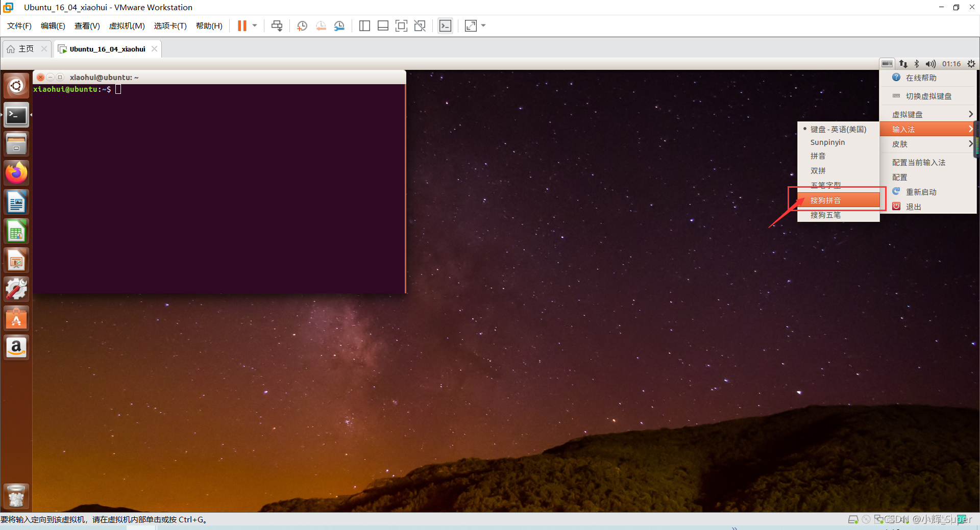Expand the stretch guest dropdown arrow
The image size is (980, 530).
483,26
